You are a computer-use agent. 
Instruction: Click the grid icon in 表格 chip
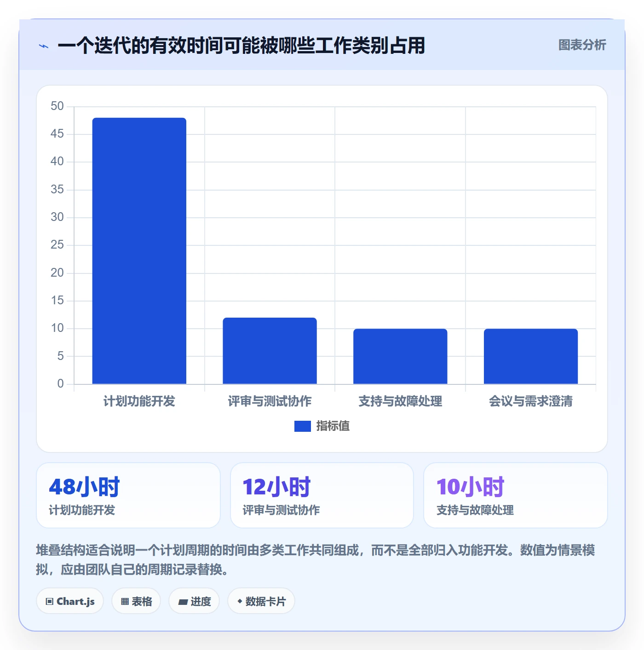coord(125,602)
